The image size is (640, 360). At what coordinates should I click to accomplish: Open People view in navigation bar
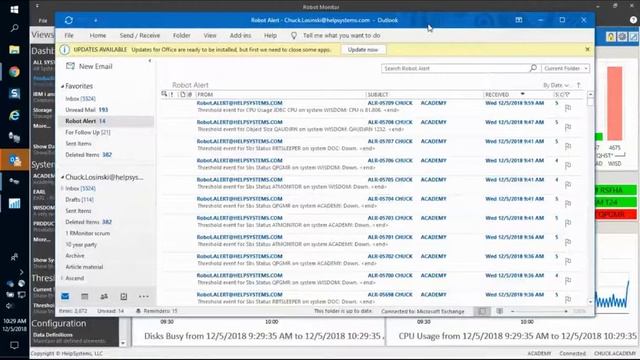point(104,296)
